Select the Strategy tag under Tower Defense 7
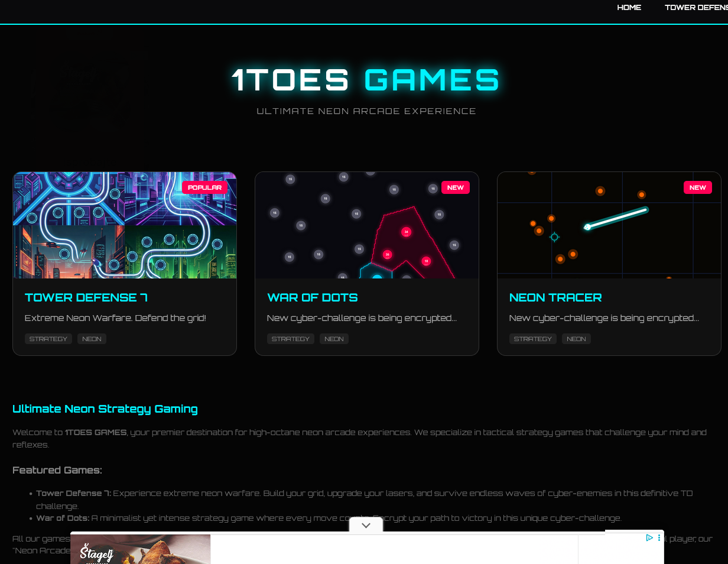728x564 pixels. pos(48,339)
